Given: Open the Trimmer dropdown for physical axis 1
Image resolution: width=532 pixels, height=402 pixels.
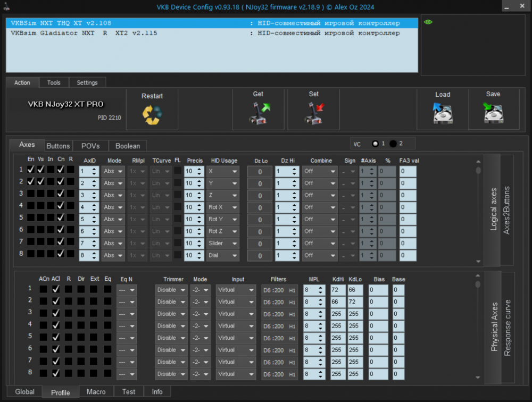Looking at the screenshot, I should point(171,290).
